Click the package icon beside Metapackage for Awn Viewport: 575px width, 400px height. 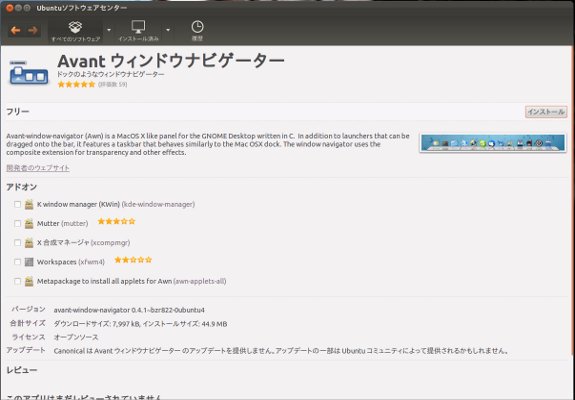[29, 281]
